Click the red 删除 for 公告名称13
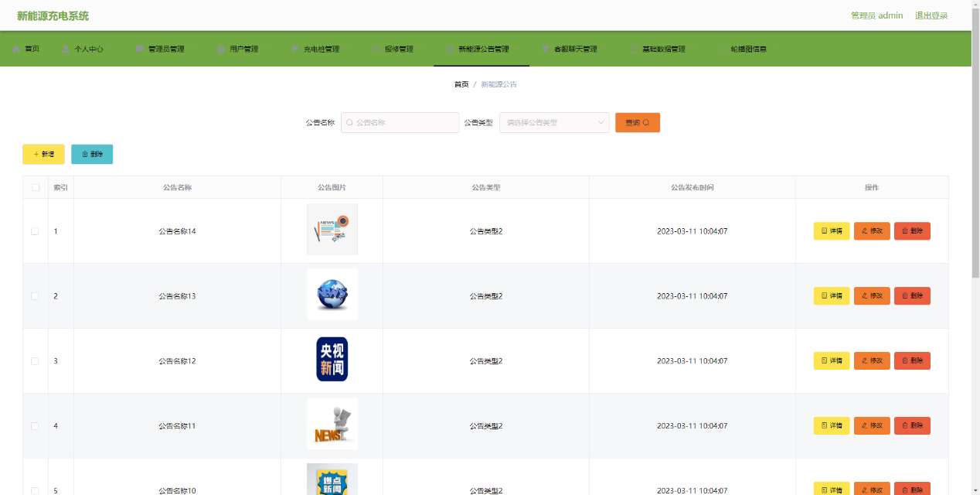This screenshot has height=495, width=980. pos(912,296)
